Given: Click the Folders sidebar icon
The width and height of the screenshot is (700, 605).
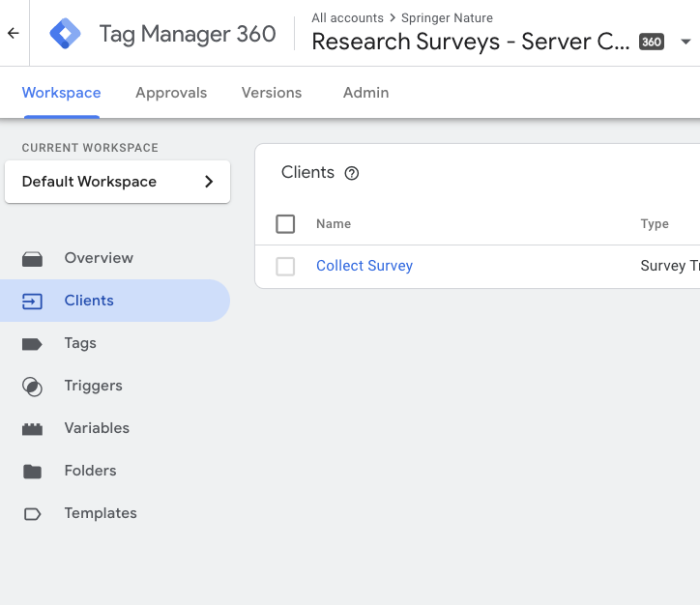Looking at the screenshot, I should coord(32,472).
